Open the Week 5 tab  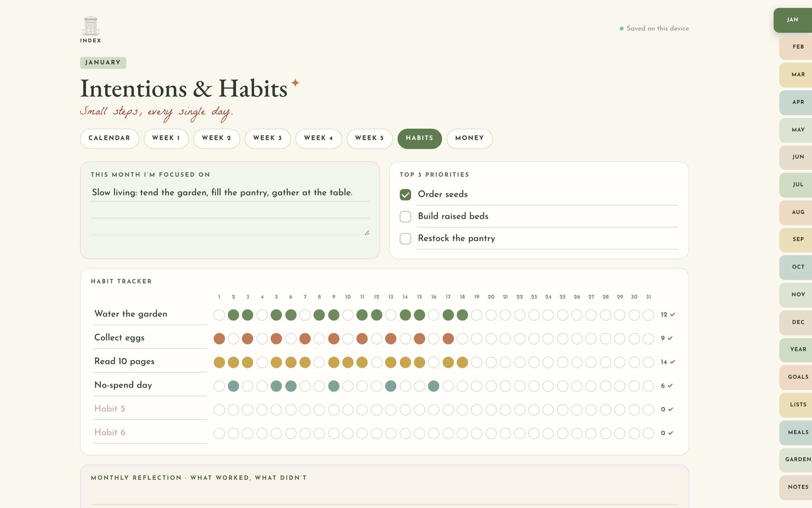369,138
